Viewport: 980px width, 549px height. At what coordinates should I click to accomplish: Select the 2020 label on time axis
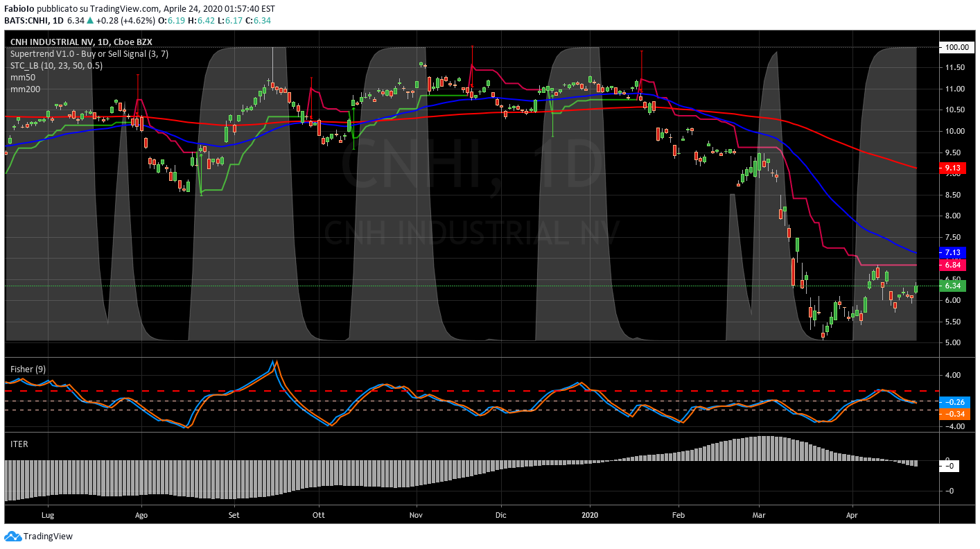[590, 515]
